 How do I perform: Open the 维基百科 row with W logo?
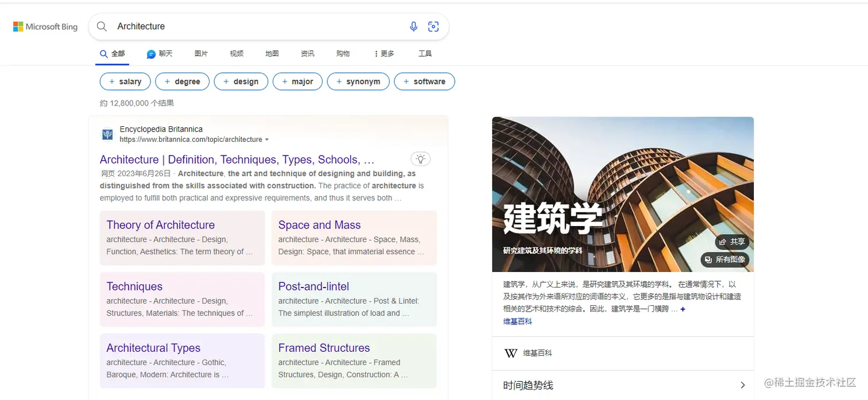pos(623,354)
